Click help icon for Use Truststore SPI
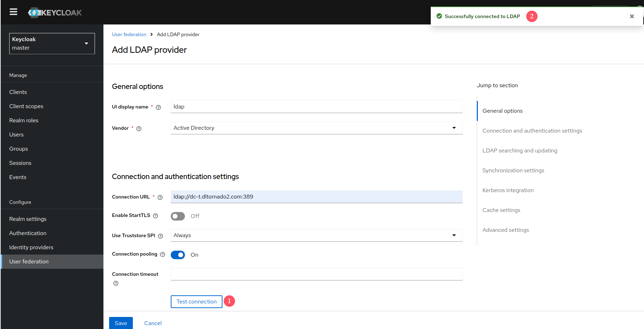Image resolution: width=644 pixels, height=329 pixels. tap(160, 236)
